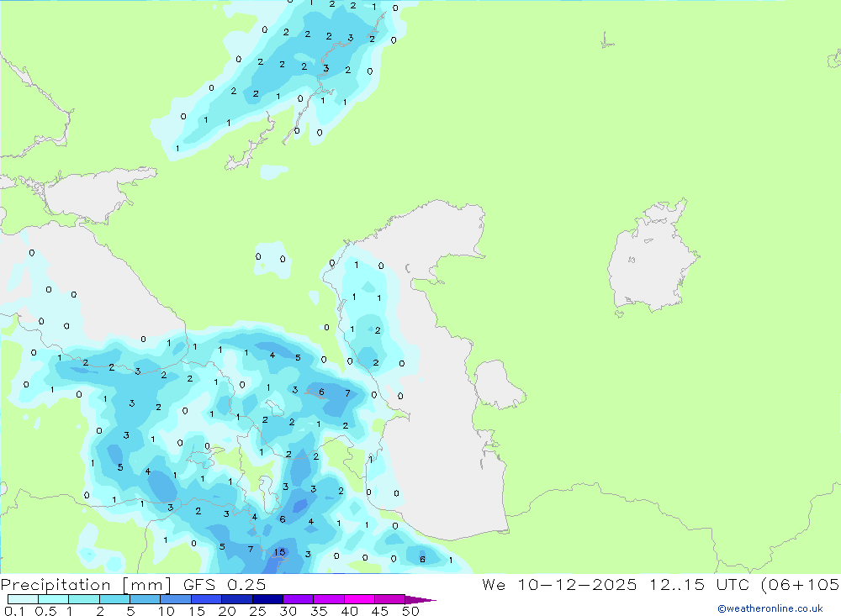The width and height of the screenshot is (841, 616).
Task: Click the 25–30 mm navy legend swatch
Action: tap(267, 599)
